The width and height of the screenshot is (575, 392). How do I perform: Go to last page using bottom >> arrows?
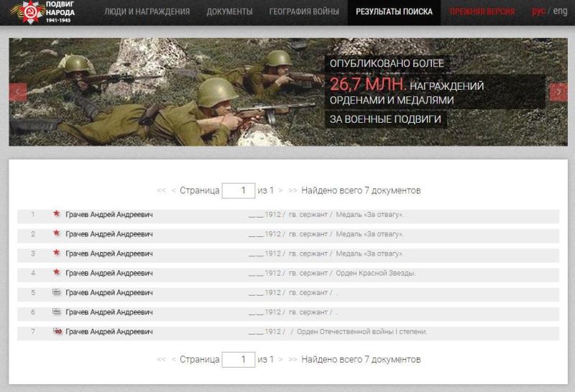(x=293, y=360)
